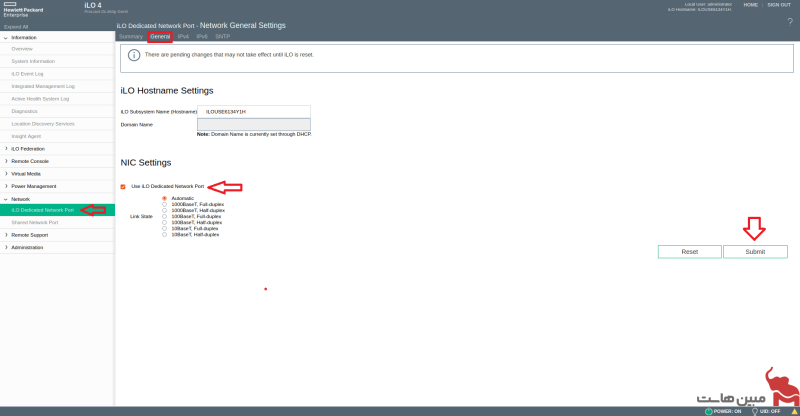Viewport: 800px width, 416px height.
Task: Click the Hewlett Packard Enterprise logo
Action: click(23, 10)
